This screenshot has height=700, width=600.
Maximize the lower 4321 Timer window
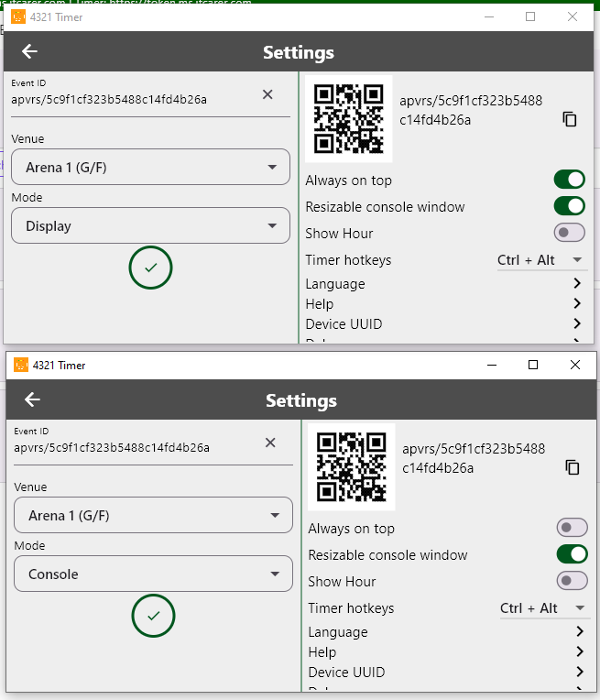(532, 365)
